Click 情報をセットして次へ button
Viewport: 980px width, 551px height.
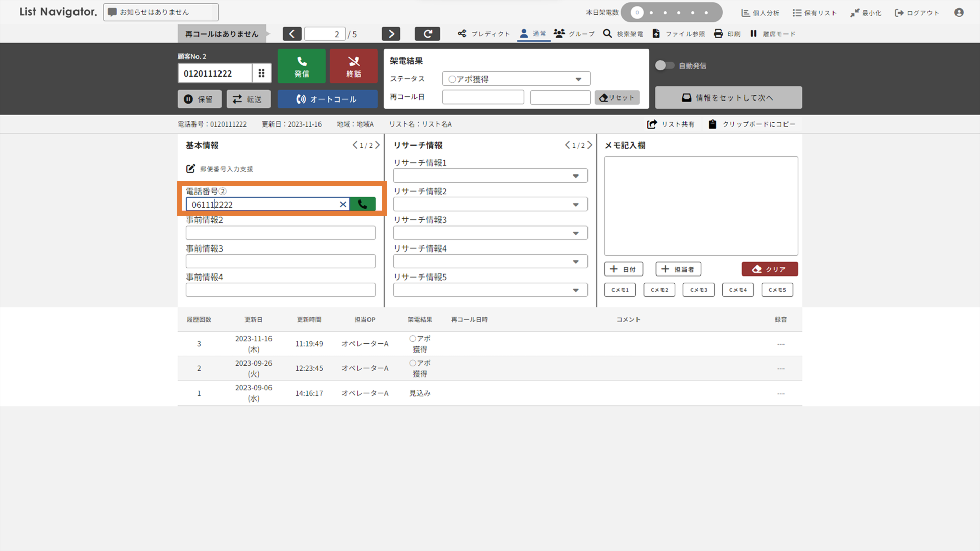point(728,97)
